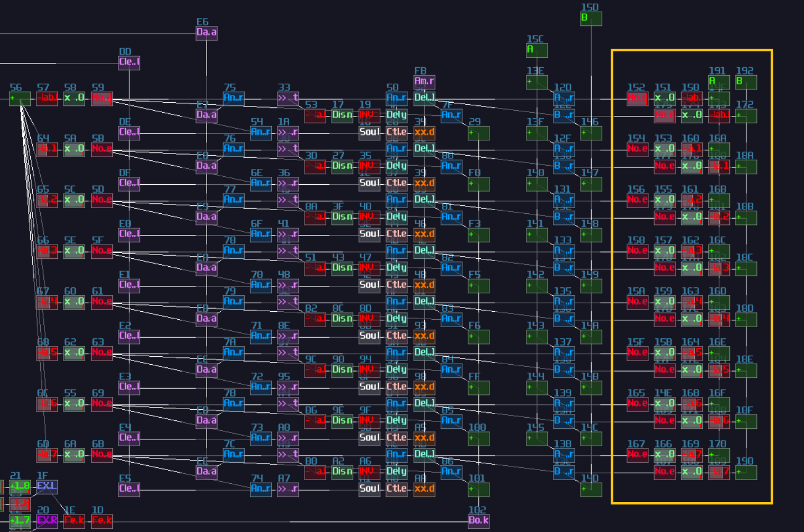Select the No.e module 154
Viewport: 804px width, 532px height.
coord(638,149)
